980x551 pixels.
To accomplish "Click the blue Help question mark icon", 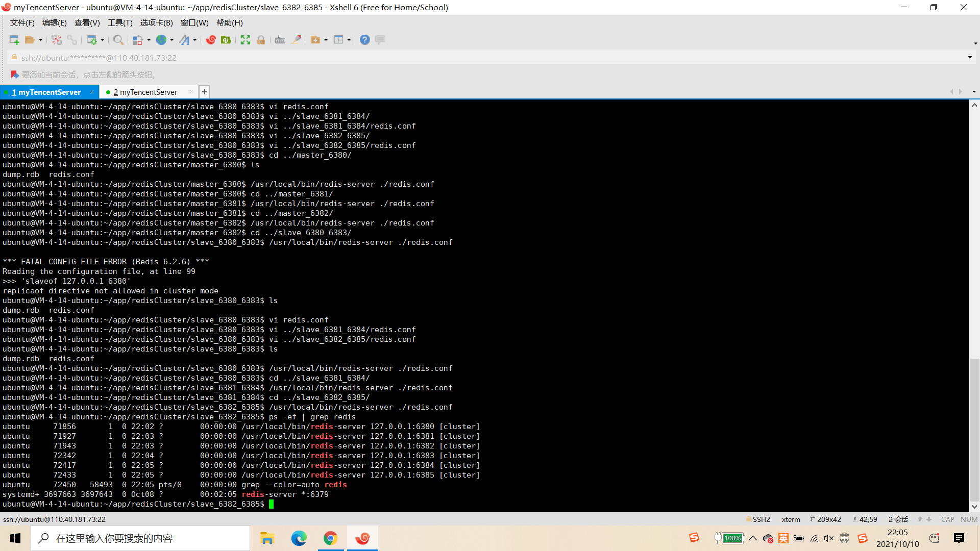I will [x=364, y=40].
